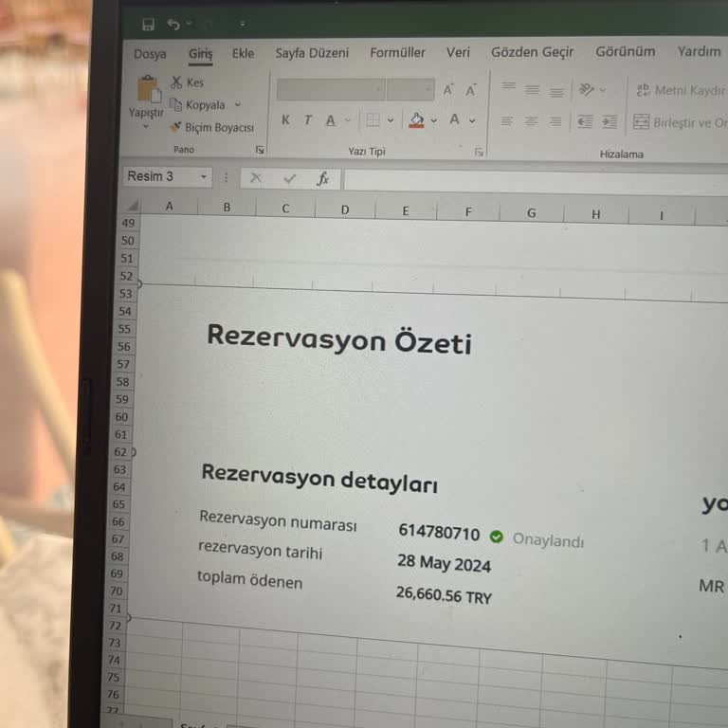728x728 pixels.
Task: Open the Dosya menu
Action: coord(150,54)
